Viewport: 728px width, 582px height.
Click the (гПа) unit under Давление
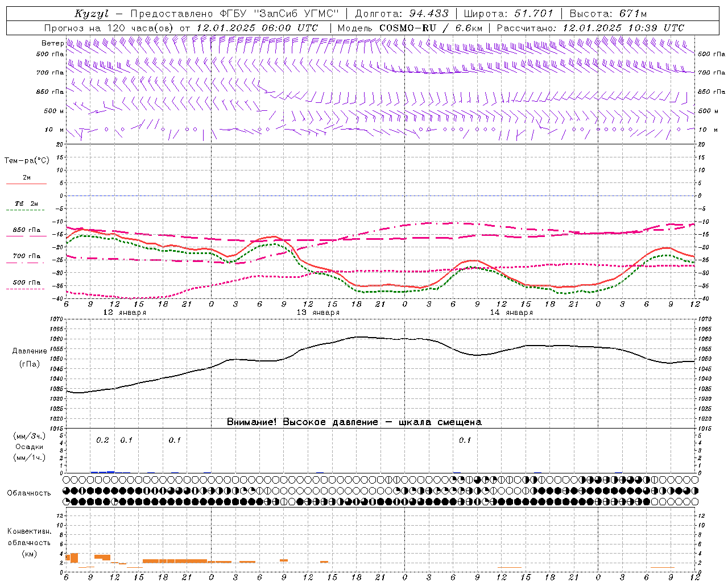(x=30, y=364)
